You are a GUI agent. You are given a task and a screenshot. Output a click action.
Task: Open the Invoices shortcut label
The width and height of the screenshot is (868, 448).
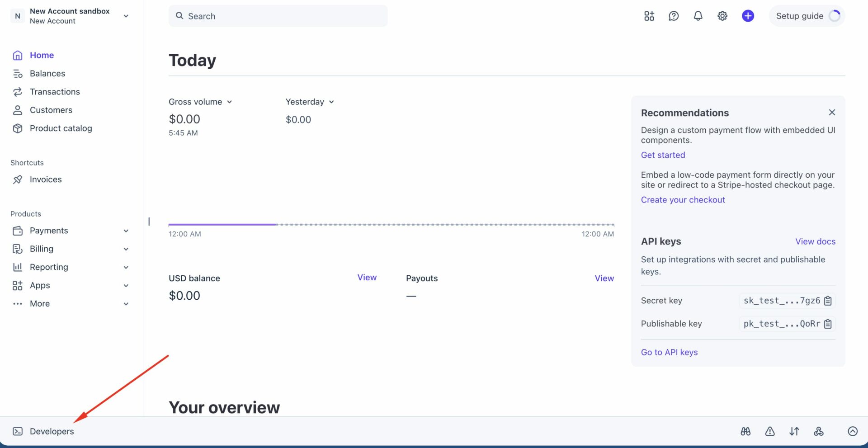pyautogui.click(x=46, y=179)
